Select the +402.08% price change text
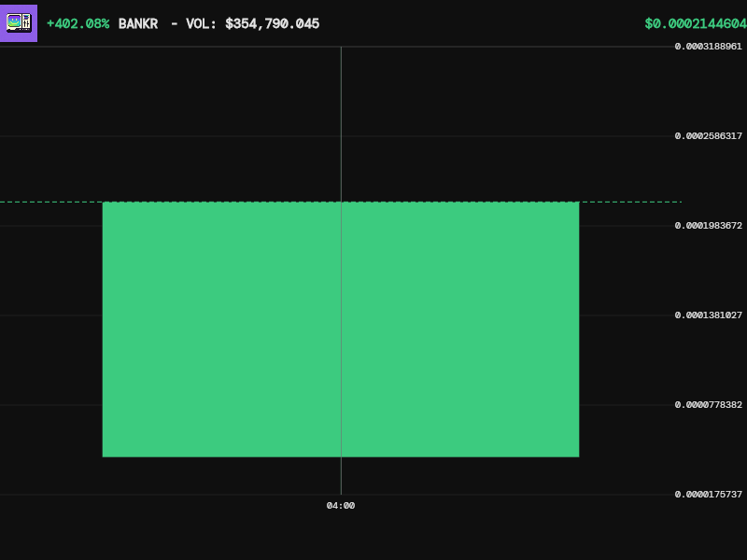Viewport: 747px width, 560px height. [78, 24]
